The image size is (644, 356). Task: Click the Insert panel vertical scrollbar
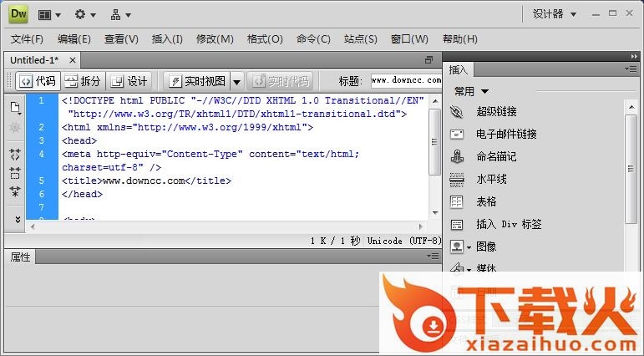click(x=631, y=167)
